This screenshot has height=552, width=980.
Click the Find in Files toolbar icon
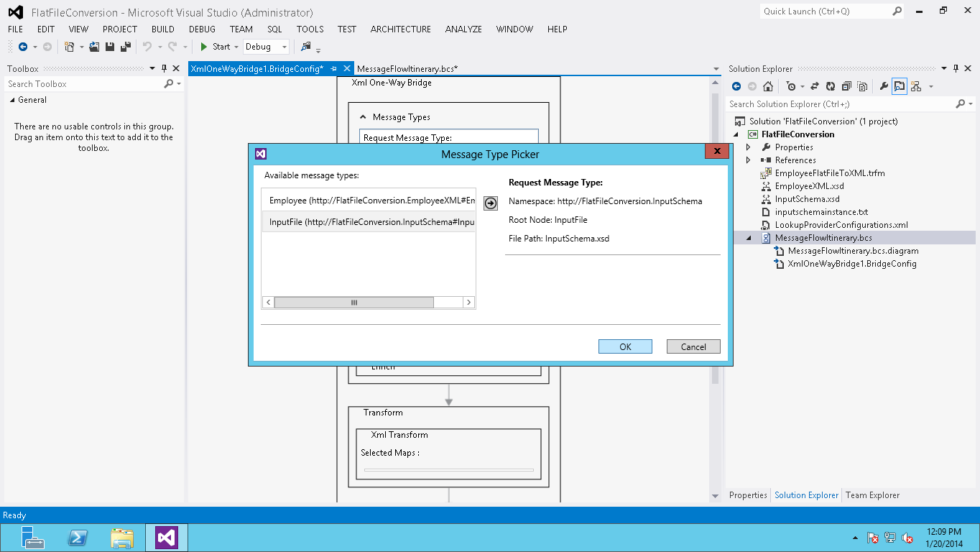coord(306,47)
